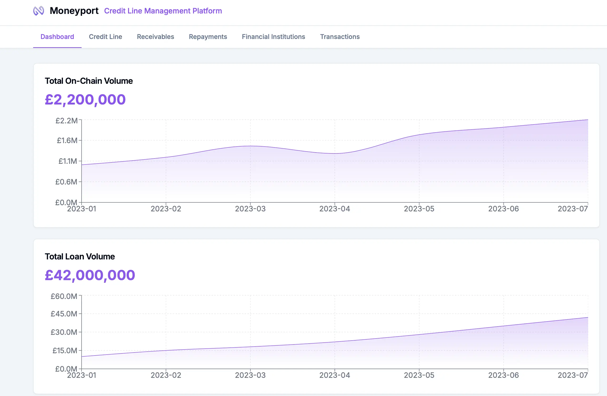Click the £45.0M axis label on loan chart

[x=64, y=314]
